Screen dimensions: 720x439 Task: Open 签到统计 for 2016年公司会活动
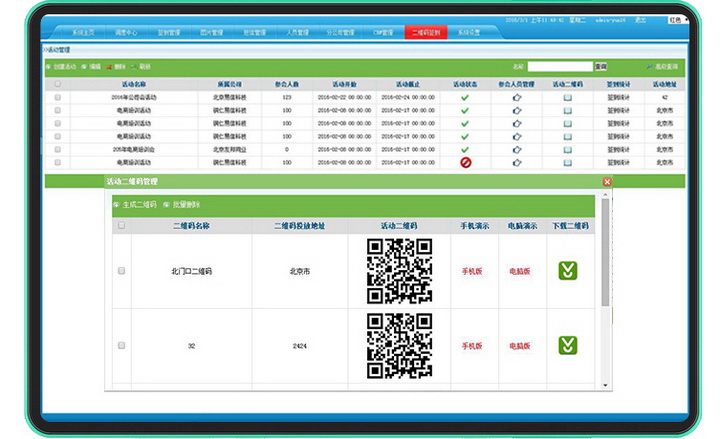[x=619, y=97]
